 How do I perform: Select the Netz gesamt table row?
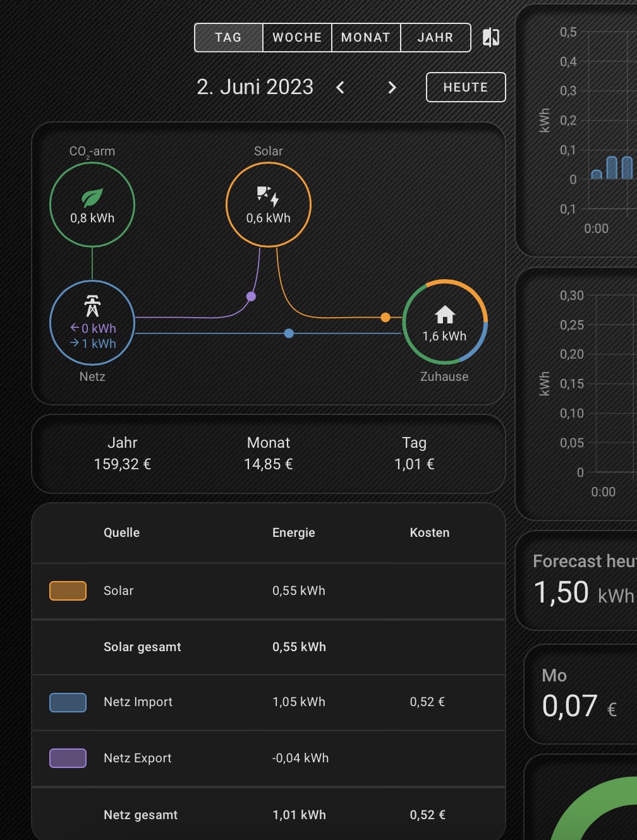(268, 815)
